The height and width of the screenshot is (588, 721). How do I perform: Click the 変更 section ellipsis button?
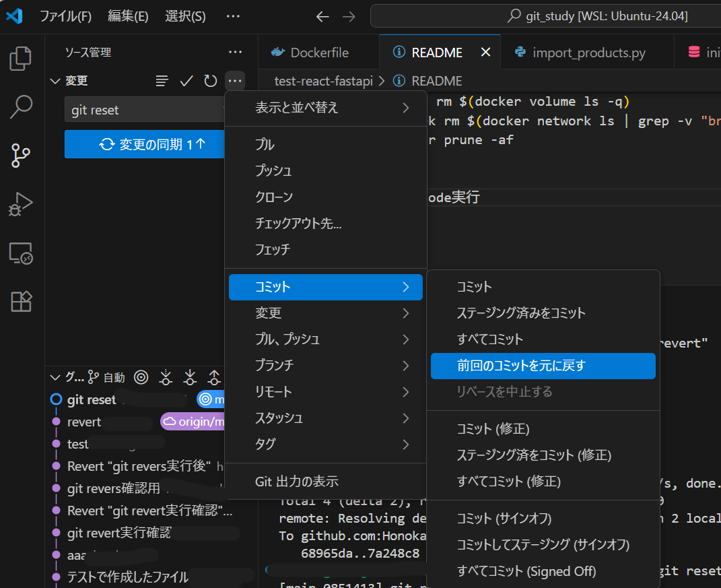point(235,81)
